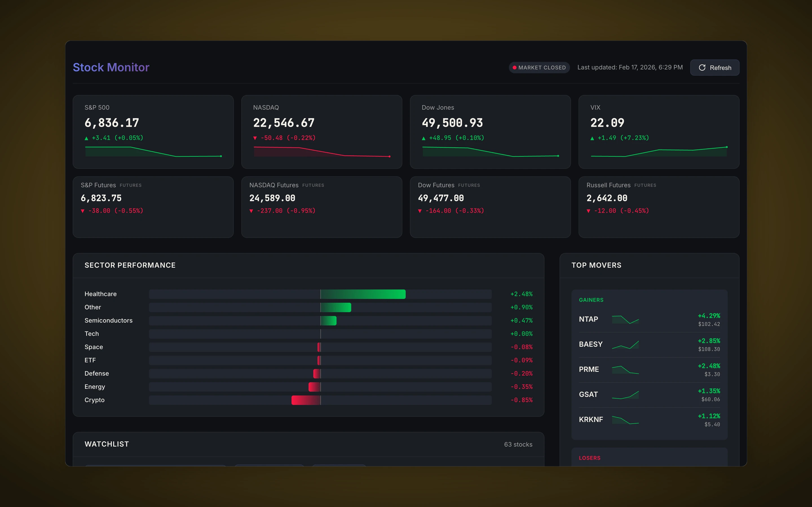Select the GSAT ticker entry
The image size is (812, 507).
[x=588, y=394]
